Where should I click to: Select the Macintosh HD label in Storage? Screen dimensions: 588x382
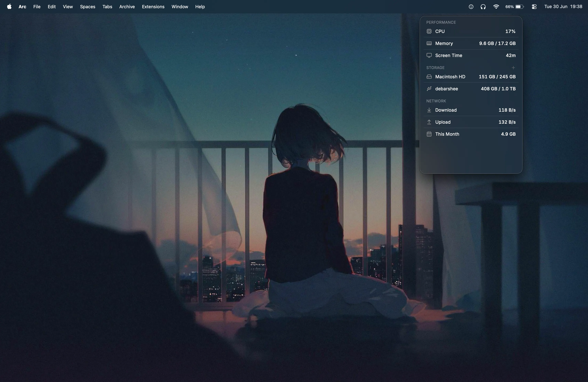pyautogui.click(x=450, y=77)
